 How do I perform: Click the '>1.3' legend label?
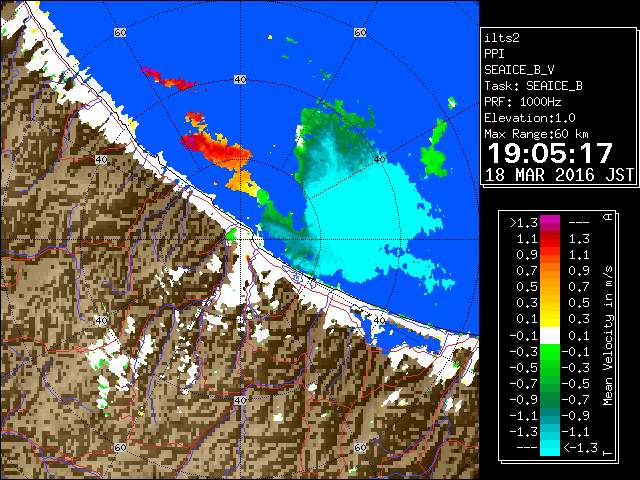point(524,223)
